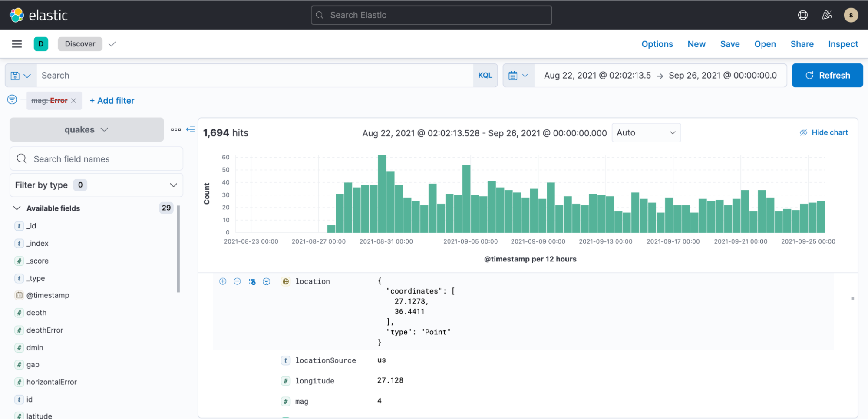
Task: Click the _score number-type icon
Action: pyautogui.click(x=19, y=261)
